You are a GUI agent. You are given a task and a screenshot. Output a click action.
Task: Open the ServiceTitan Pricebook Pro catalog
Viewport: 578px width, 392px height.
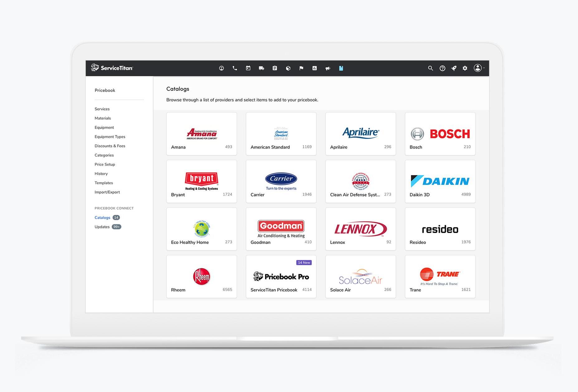pyautogui.click(x=281, y=276)
